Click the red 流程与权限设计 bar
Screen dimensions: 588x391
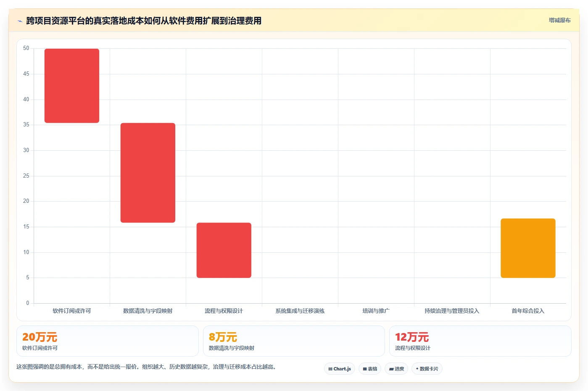tap(224, 250)
